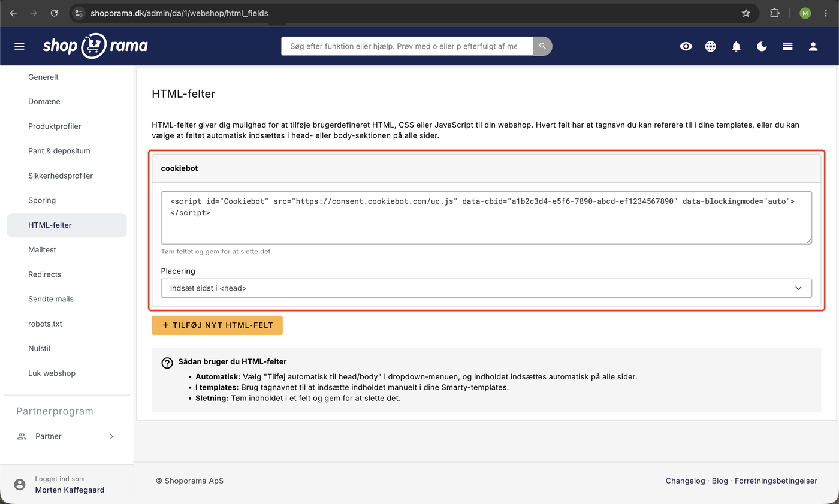This screenshot has width=839, height=504.
Task: Open Chrome three-dot menu
Action: [826, 13]
